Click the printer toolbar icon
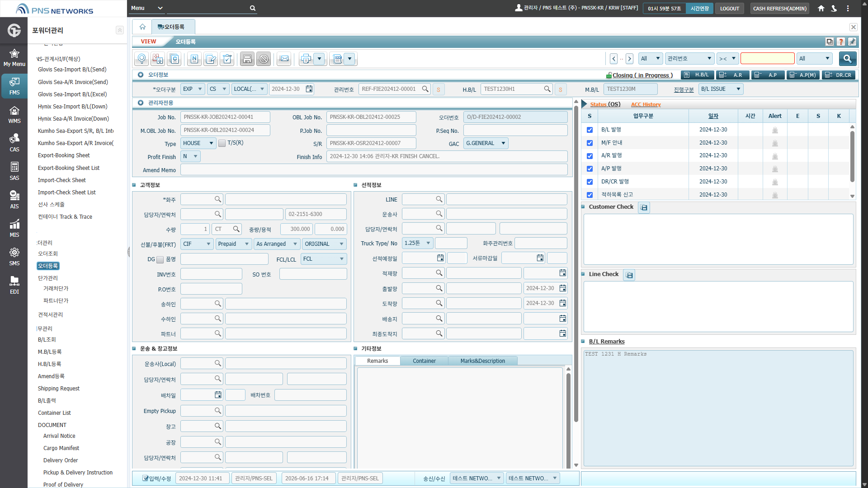 306,59
